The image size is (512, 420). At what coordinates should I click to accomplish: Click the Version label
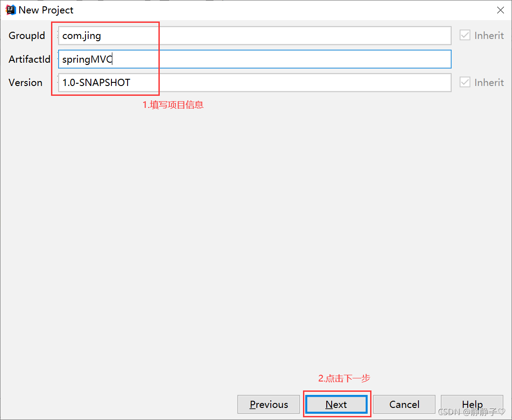pyautogui.click(x=26, y=82)
